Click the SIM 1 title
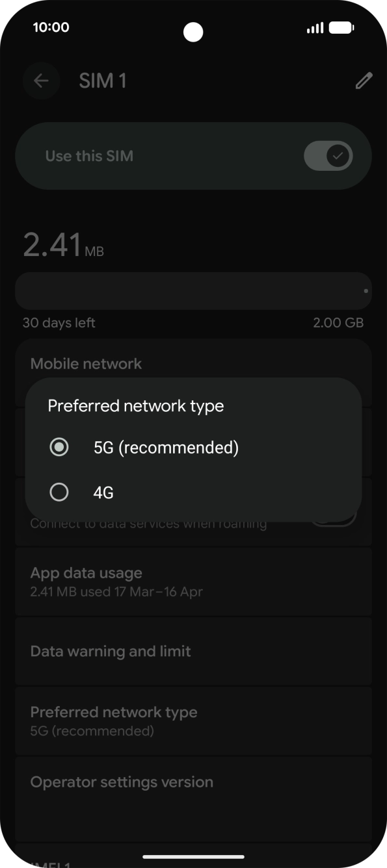 click(x=103, y=81)
